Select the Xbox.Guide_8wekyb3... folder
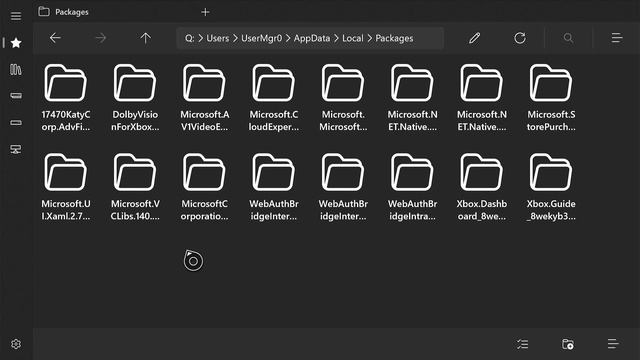Image resolution: width=640 pixels, height=360 pixels. click(551, 187)
